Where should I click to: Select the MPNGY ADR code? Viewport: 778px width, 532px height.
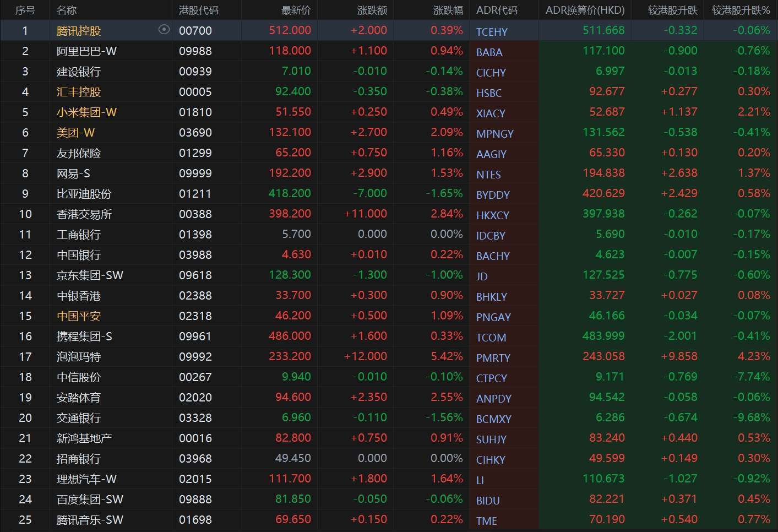[495, 134]
